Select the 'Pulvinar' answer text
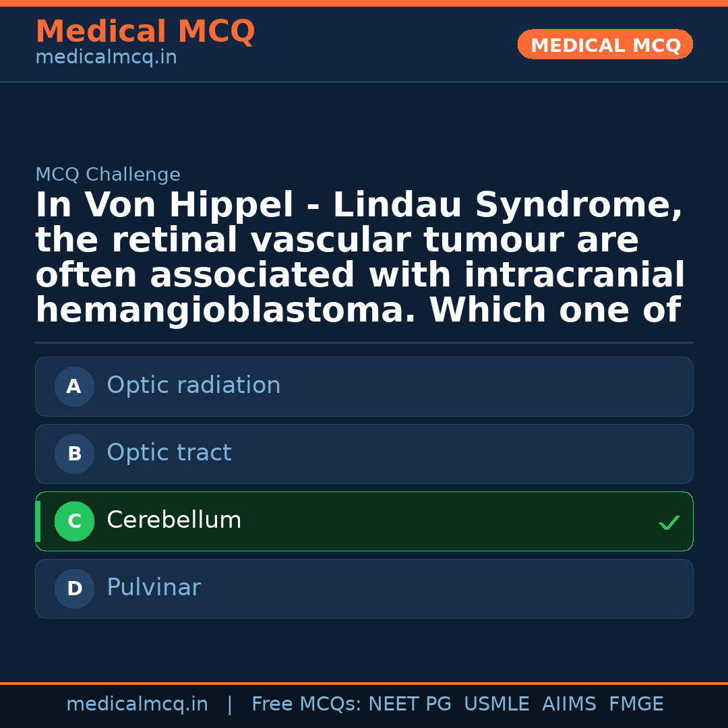Viewport: 728px width, 728px height. pyautogui.click(x=154, y=588)
